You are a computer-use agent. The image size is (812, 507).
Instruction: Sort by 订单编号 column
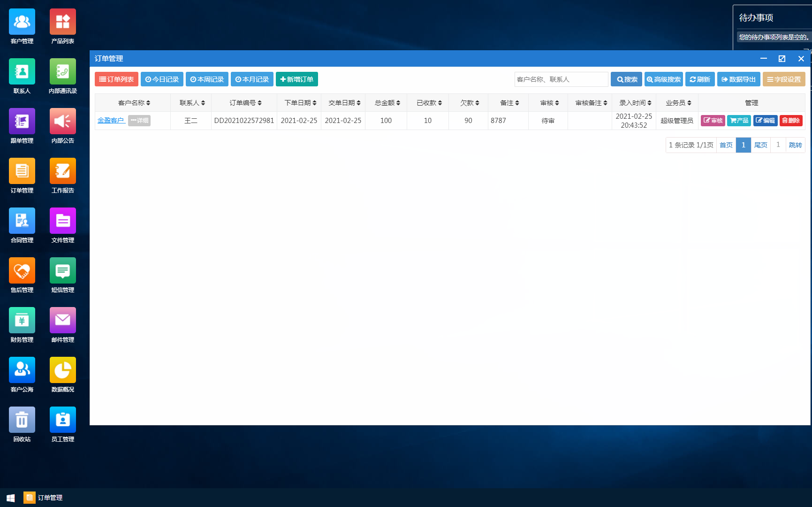pos(245,103)
